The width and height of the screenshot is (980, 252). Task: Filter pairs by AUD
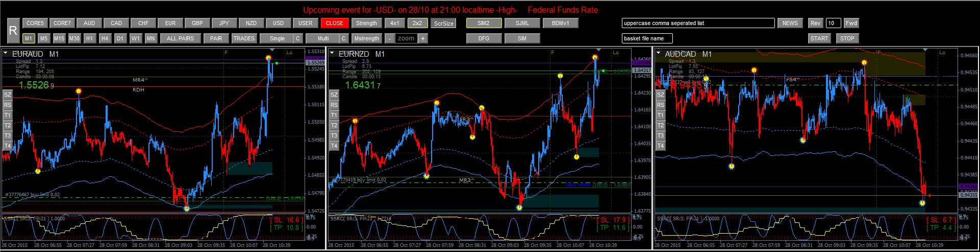(x=89, y=23)
